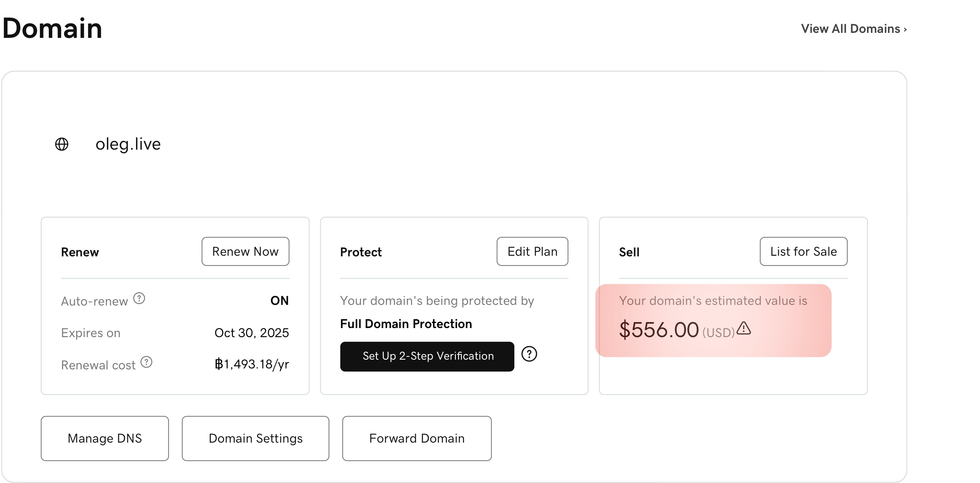
Task: Open the Auto-renew help question mark
Action: 139,298
